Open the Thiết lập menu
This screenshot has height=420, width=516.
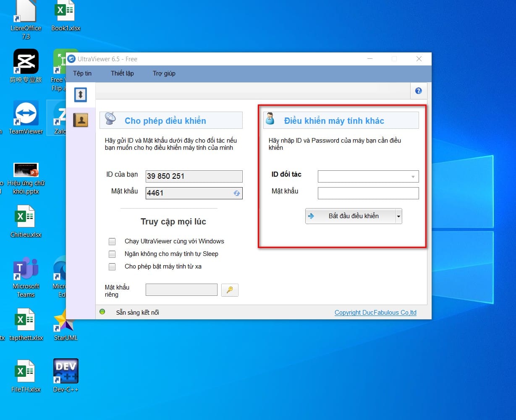122,73
